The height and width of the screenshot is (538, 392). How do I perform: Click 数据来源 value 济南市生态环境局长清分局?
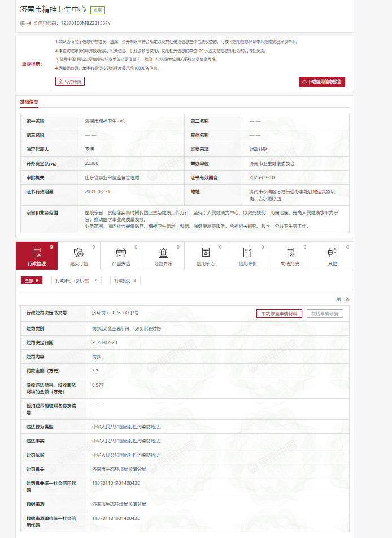tap(119, 504)
